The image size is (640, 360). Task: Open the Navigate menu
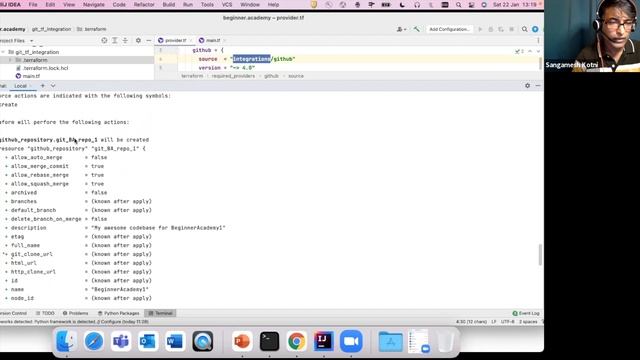[x=93, y=5]
